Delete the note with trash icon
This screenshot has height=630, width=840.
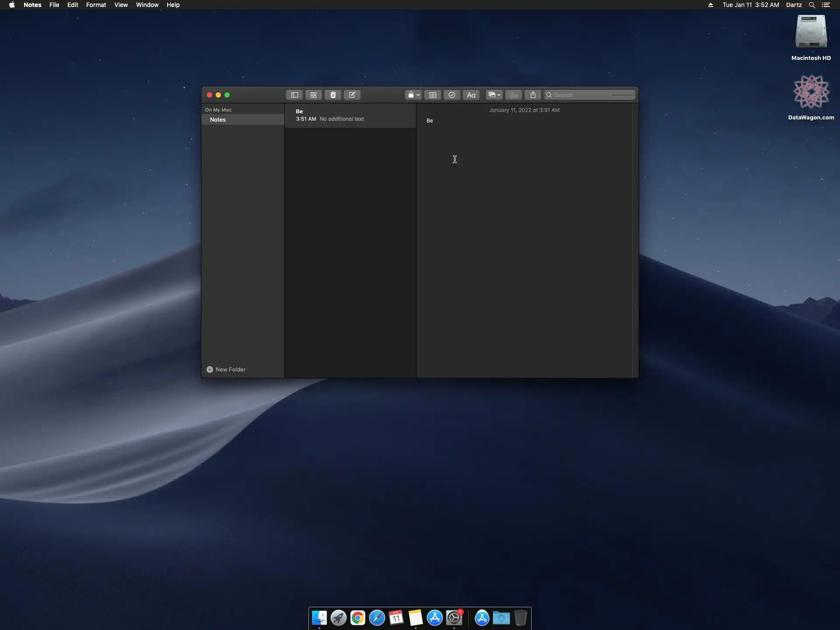coord(333,95)
